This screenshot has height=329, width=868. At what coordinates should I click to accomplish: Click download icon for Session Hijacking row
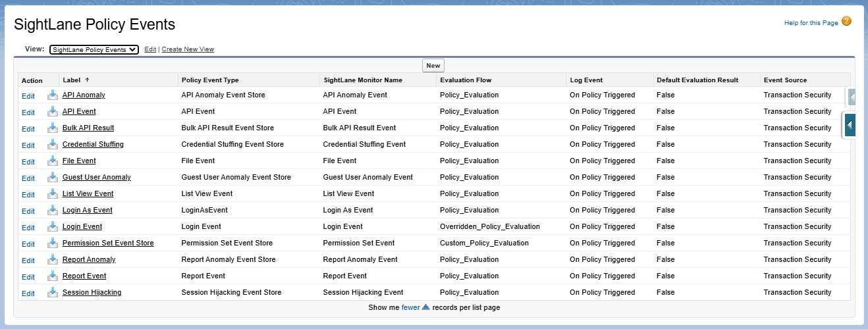coord(52,293)
